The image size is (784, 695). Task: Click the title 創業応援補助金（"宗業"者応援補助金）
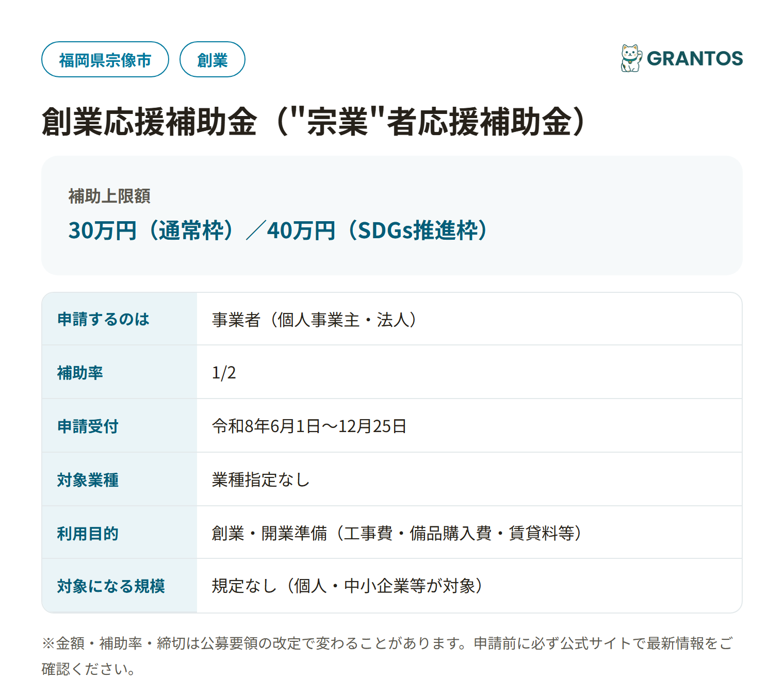(314, 122)
